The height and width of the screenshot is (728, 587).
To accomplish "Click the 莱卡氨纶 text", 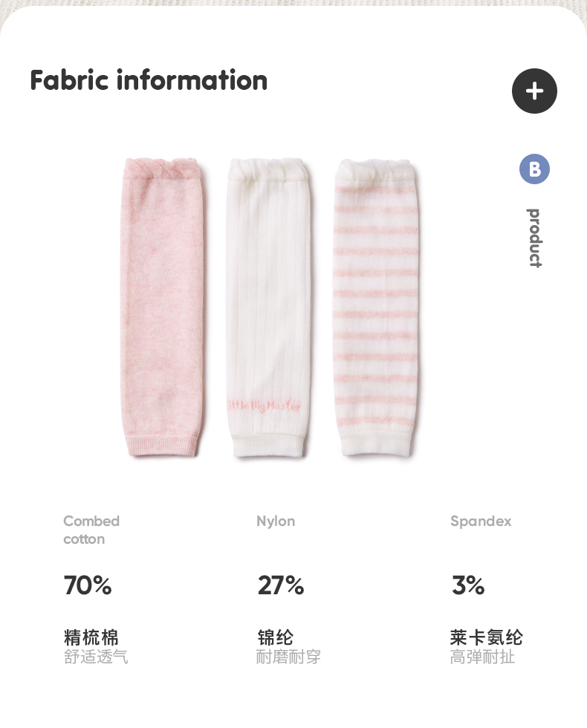I will click(486, 637).
